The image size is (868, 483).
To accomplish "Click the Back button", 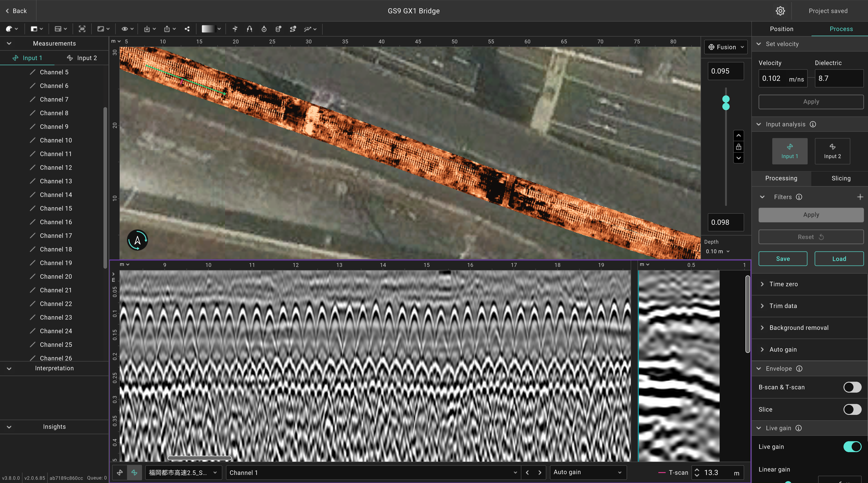I will (16, 11).
